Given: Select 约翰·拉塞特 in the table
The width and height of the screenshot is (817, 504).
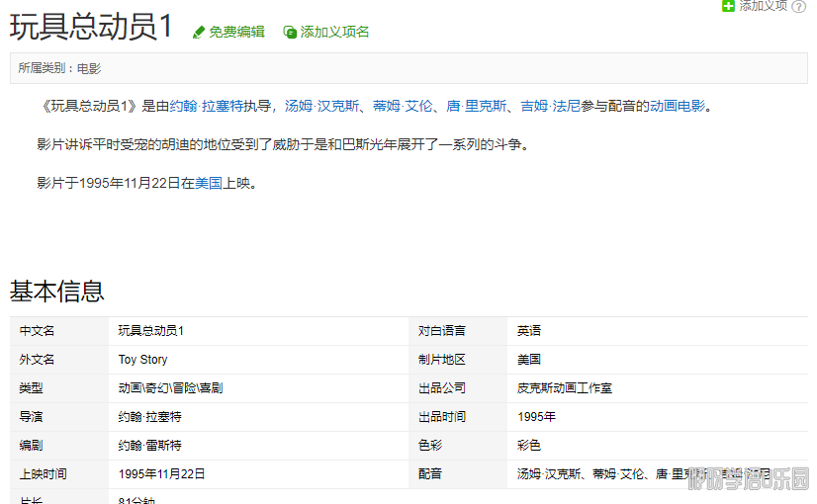Looking at the screenshot, I should [150, 417].
